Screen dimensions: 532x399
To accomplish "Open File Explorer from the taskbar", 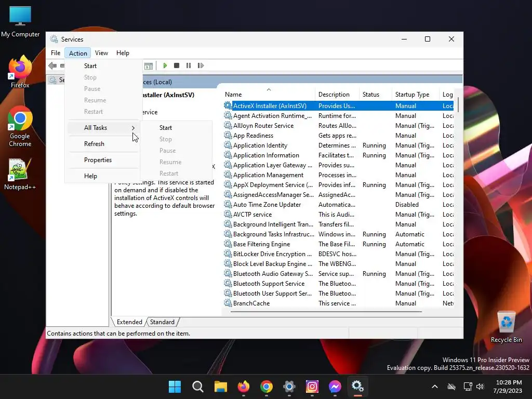I will click(220, 387).
